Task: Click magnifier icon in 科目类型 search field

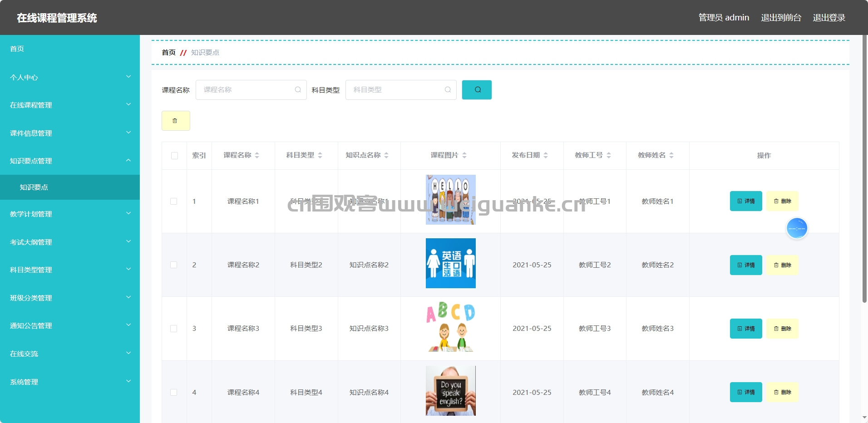Action: [448, 90]
